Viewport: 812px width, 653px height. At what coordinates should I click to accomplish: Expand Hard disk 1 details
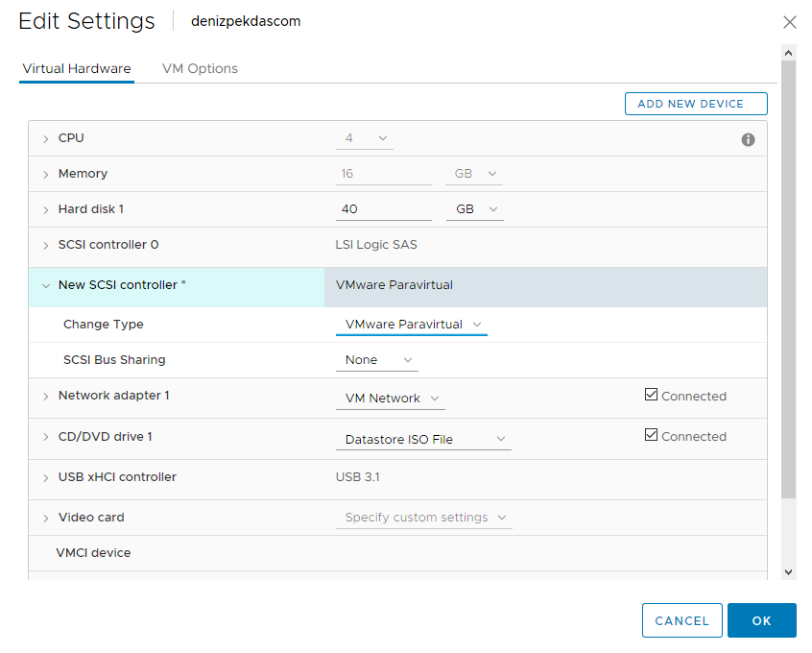point(45,210)
